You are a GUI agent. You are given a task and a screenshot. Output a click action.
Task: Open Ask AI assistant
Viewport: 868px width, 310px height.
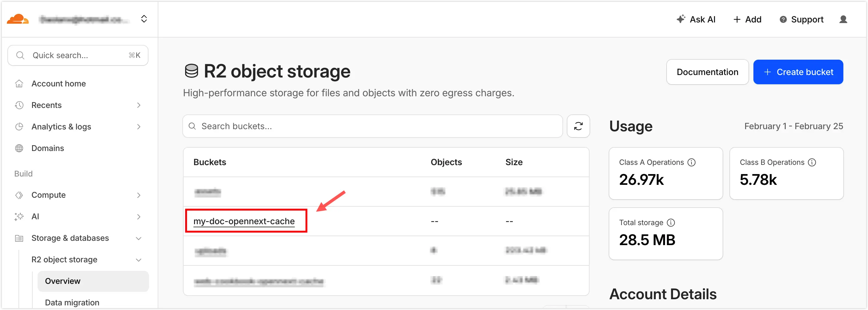click(696, 19)
